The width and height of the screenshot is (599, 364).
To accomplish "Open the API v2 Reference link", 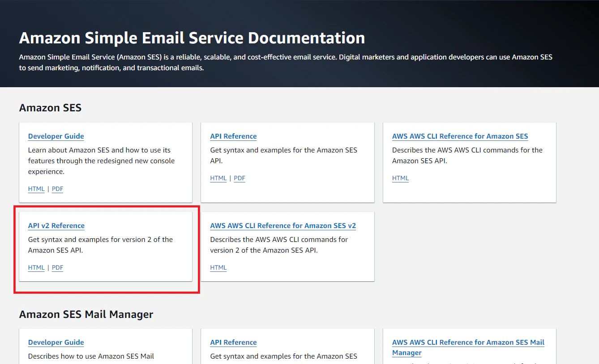I will (56, 226).
